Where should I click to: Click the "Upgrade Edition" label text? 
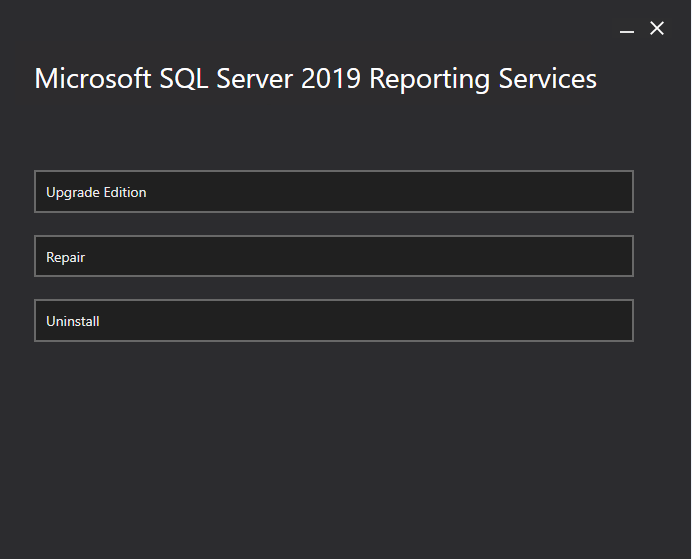pos(96,192)
